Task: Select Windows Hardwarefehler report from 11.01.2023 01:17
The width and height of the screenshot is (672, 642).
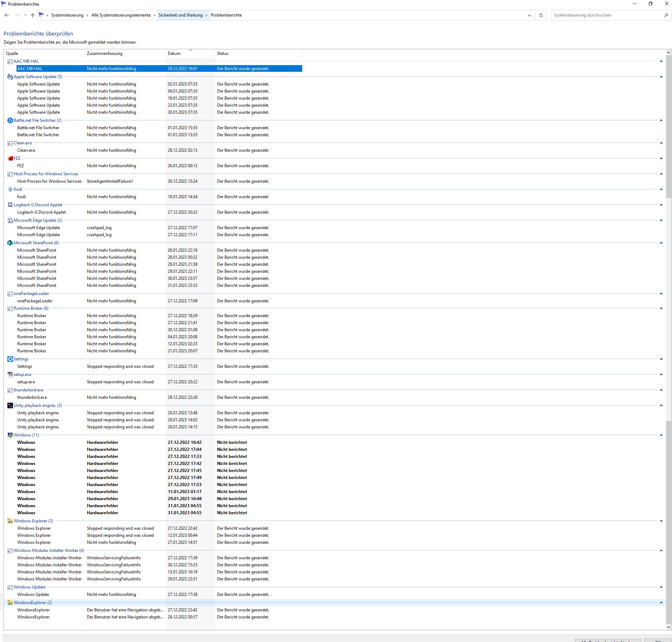Action: pyautogui.click(x=159, y=492)
